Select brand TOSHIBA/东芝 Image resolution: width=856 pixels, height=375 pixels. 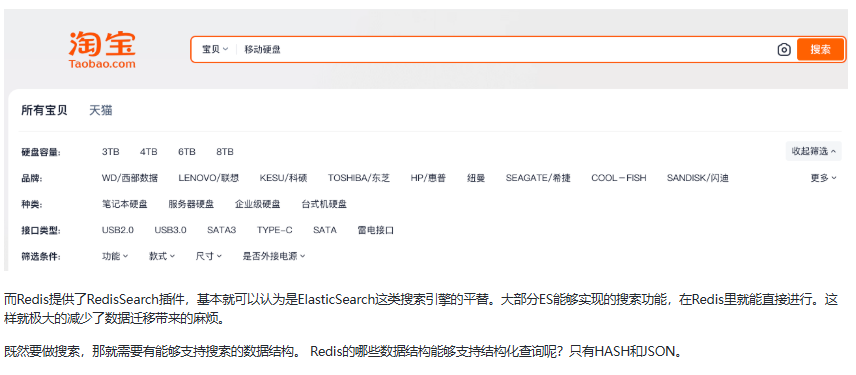[359, 178]
